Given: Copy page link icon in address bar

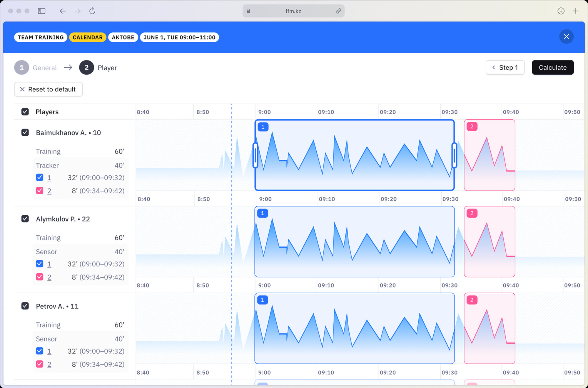Looking at the screenshot, I should click(x=338, y=11).
